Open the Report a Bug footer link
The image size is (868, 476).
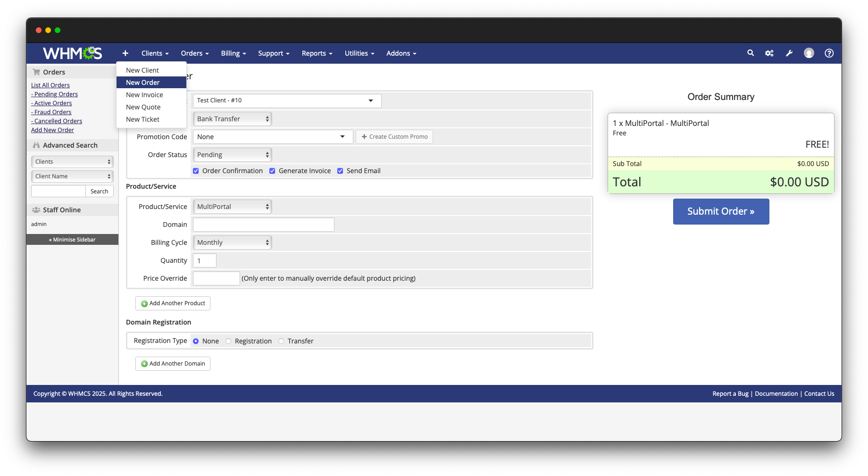click(x=730, y=394)
